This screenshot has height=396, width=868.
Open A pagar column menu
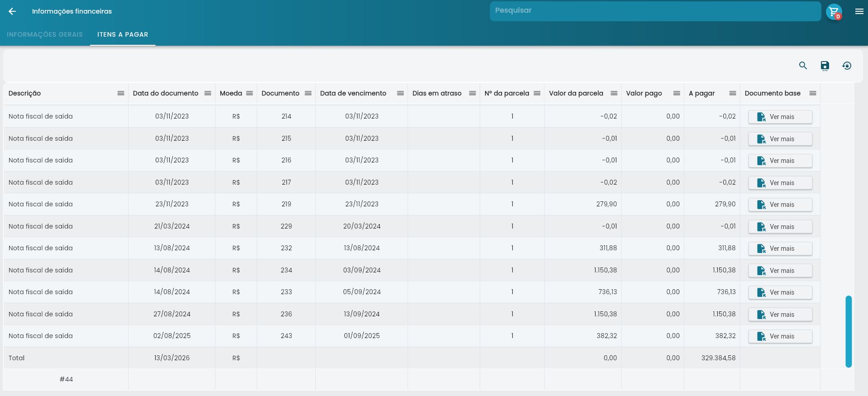pos(733,93)
